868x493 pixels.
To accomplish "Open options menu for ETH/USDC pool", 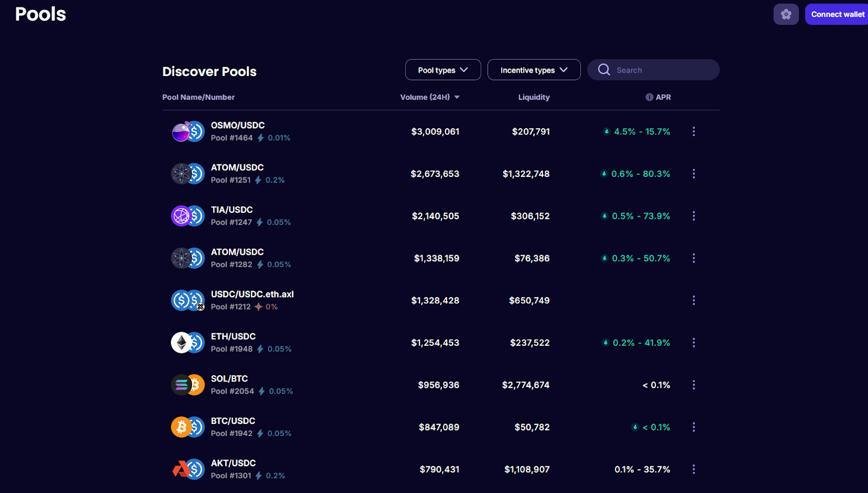I will click(x=693, y=343).
